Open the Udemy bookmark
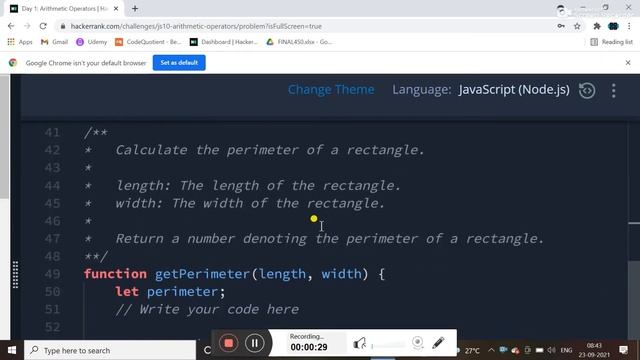640x360 pixels. tap(91, 42)
